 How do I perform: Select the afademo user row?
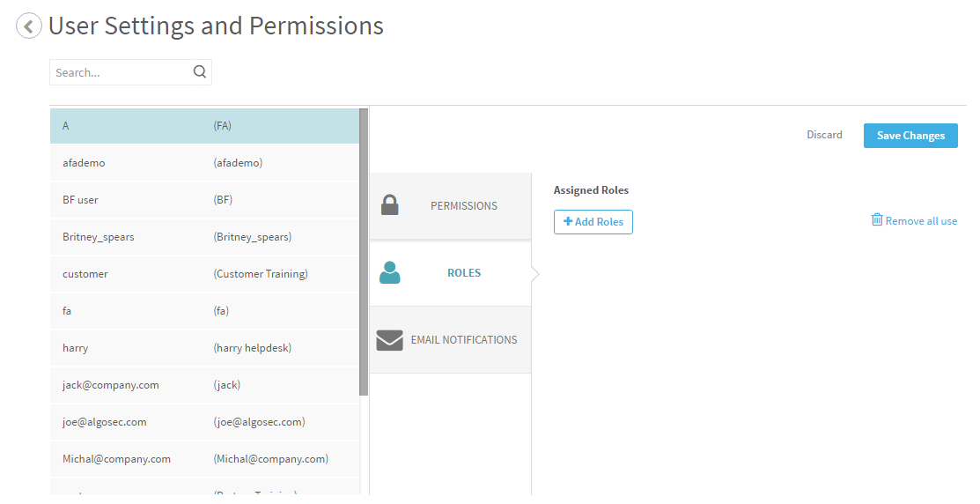[204, 163]
